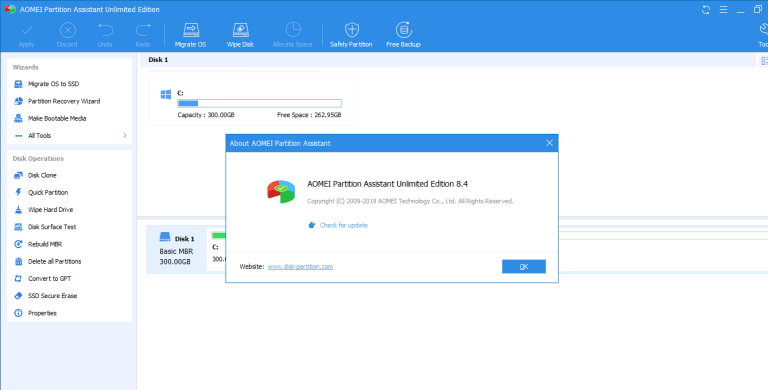The height and width of the screenshot is (390, 768).
Task: Select Make Bootable Media wizard
Action: pyautogui.click(x=57, y=119)
